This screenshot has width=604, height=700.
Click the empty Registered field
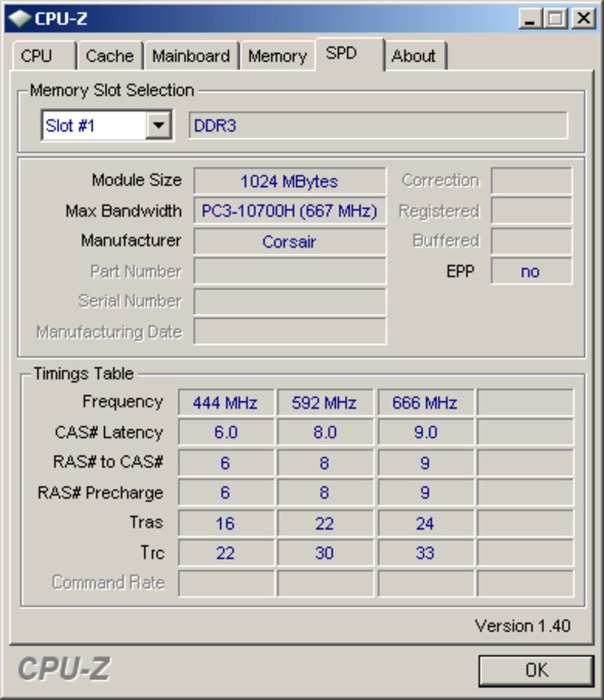(x=531, y=210)
